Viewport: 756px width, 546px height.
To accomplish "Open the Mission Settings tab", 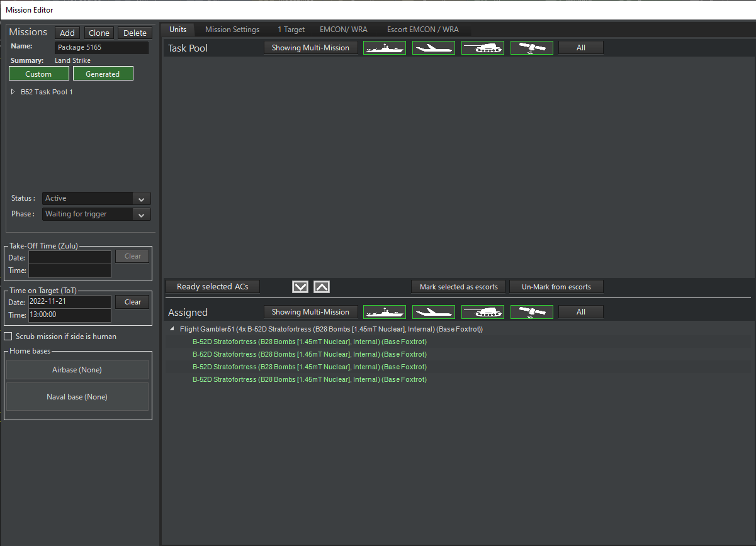I will pyautogui.click(x=232, y=30).
